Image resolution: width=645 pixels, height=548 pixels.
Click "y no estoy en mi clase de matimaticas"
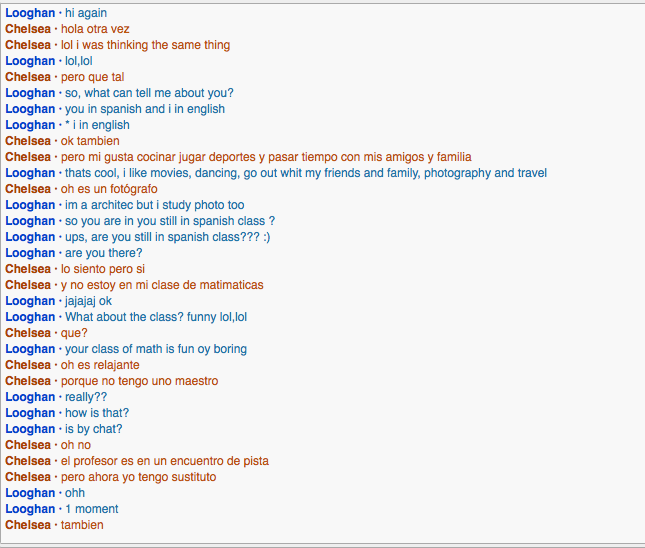point(162,285)
